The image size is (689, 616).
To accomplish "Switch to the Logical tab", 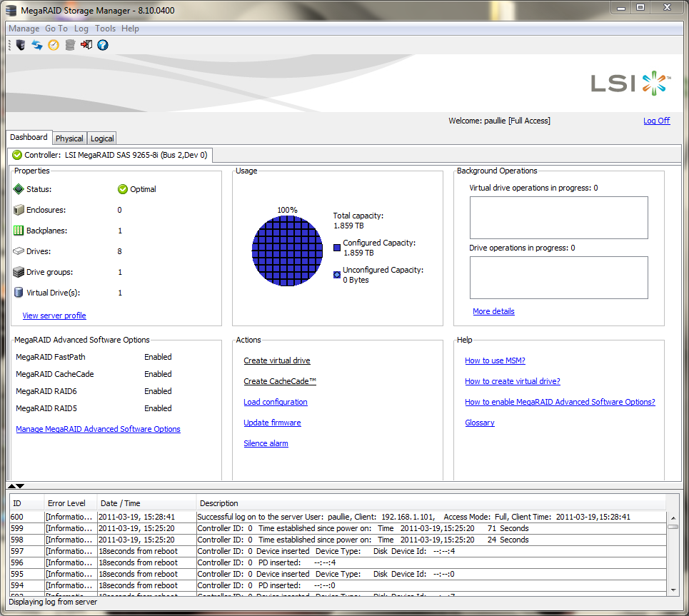I will [102, 138].
